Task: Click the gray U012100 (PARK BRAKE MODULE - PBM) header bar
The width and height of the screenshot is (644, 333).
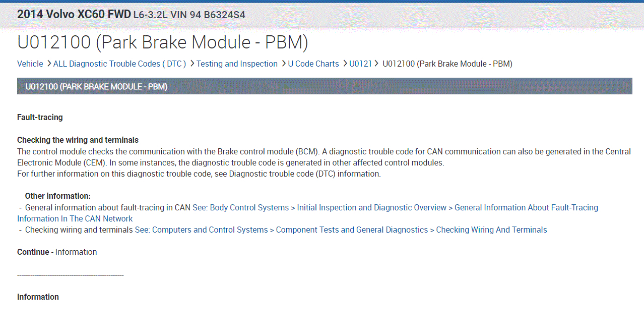Action: pyautogui.click(x=325, y=86)
